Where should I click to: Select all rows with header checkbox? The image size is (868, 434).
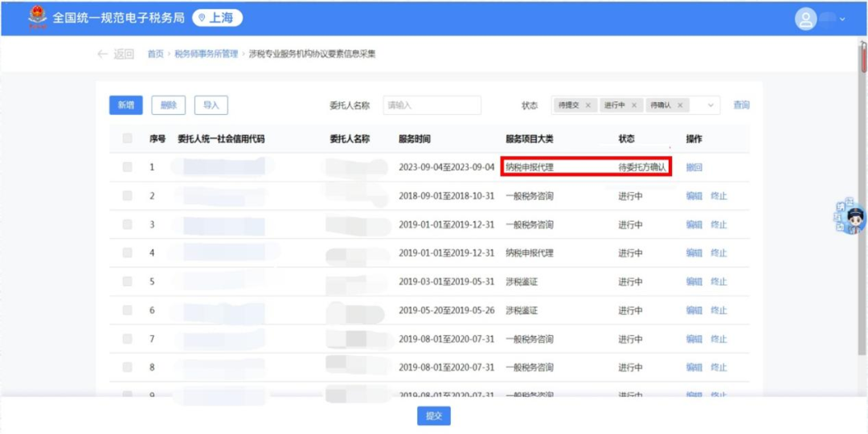(127, 138)
